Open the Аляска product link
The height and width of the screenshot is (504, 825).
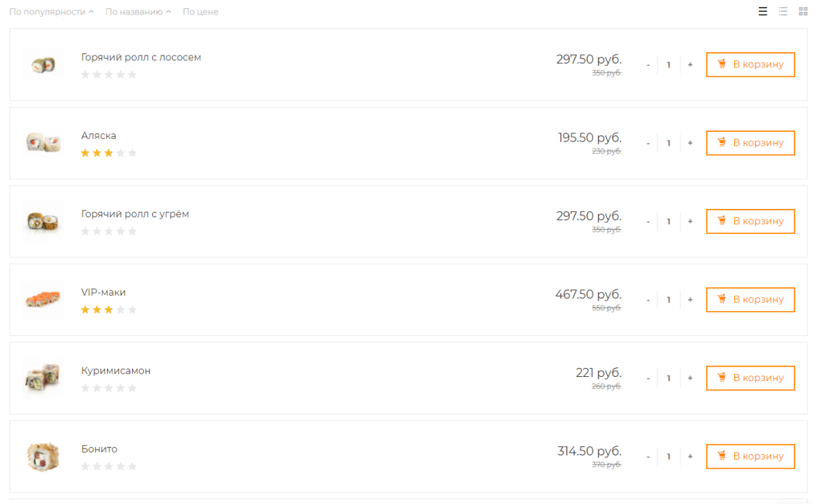99,135
